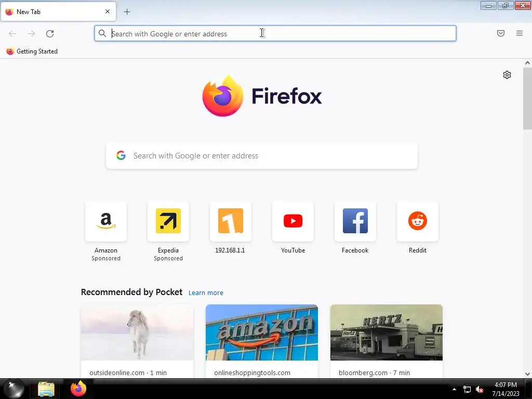Viewport: 532px width, 399px height.
Task: Click the page scrollbar up arrow
Action: coord(527,63)
